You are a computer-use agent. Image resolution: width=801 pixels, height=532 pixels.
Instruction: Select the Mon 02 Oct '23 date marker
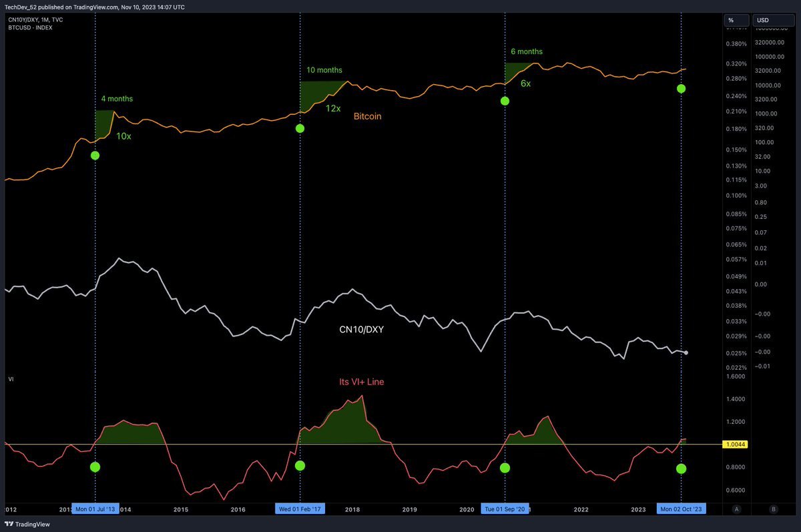pos(680,509)
